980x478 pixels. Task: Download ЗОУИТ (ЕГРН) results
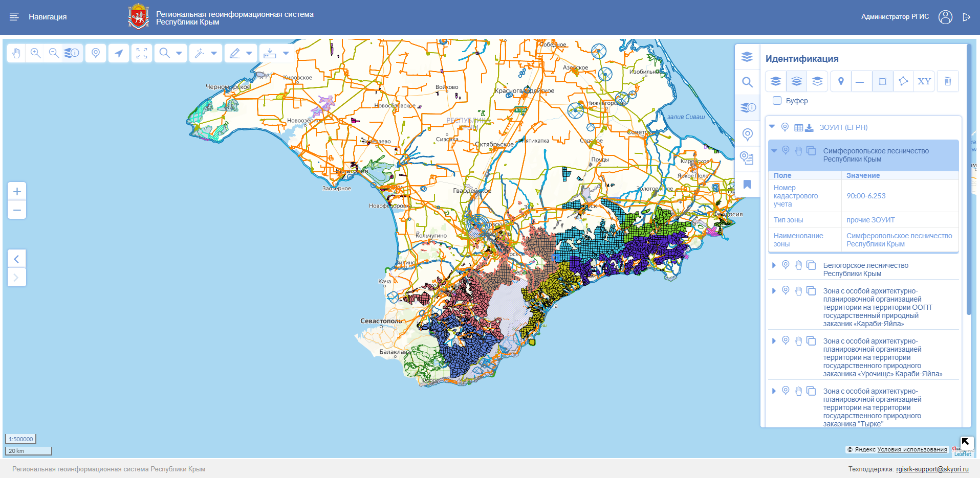tap(809, 128)
